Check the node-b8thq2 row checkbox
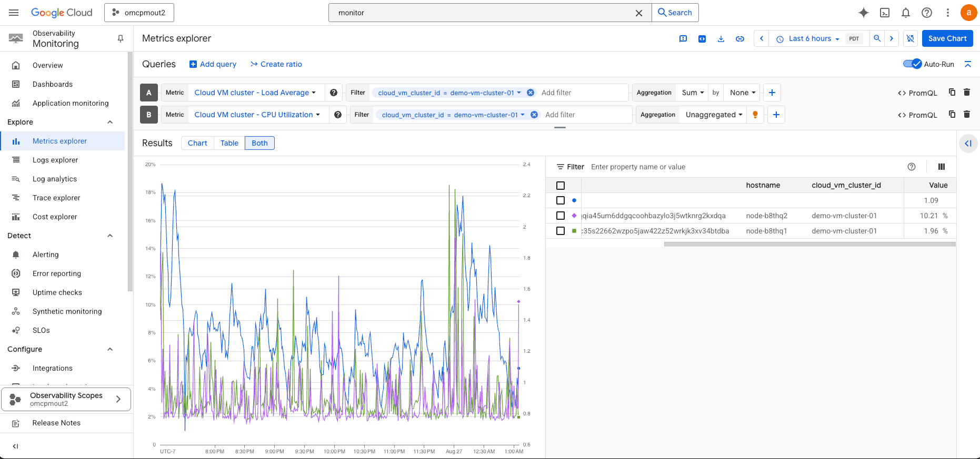 [x=561, y=216]
